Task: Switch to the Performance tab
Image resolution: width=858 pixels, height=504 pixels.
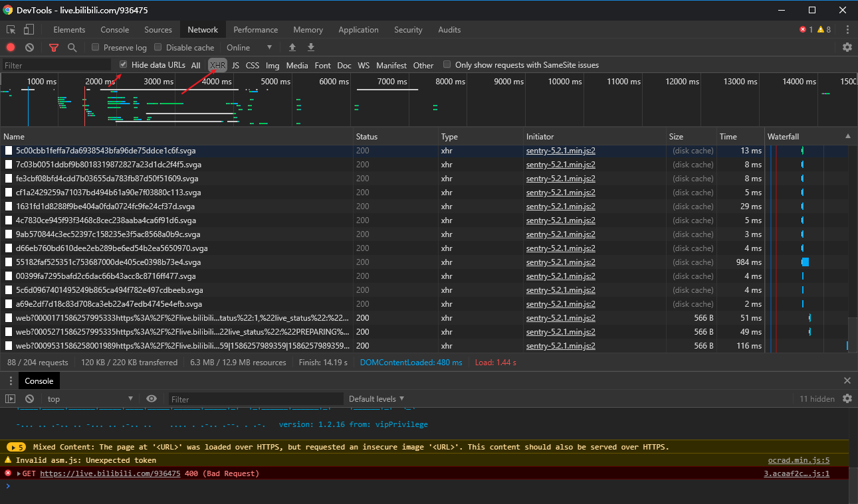Action: [255, 30]
